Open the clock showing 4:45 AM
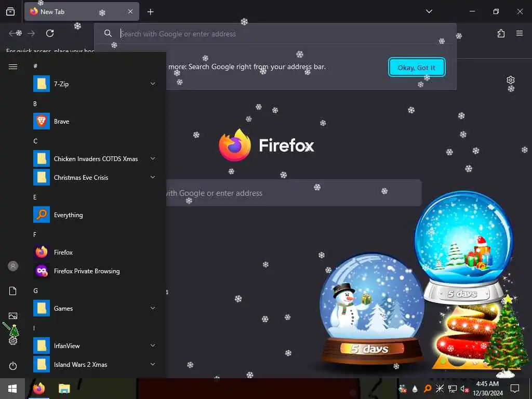 click(487, 389)
